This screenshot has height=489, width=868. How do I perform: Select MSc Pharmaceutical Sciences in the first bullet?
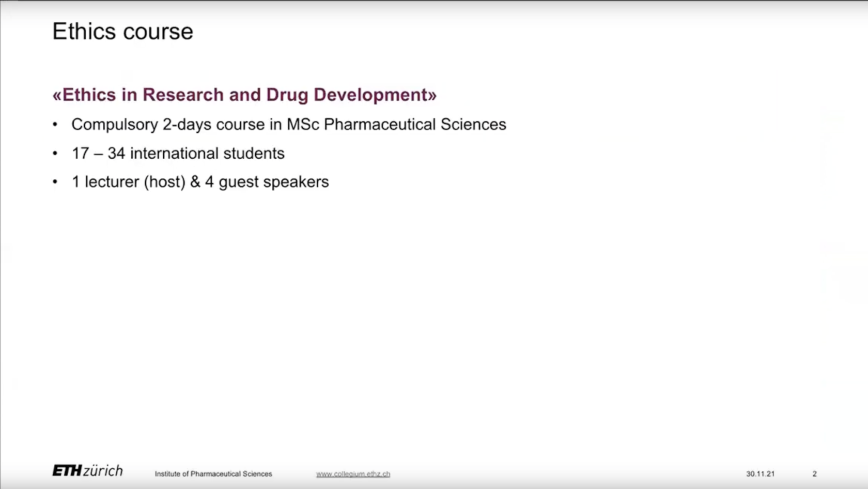pos(396,125)
